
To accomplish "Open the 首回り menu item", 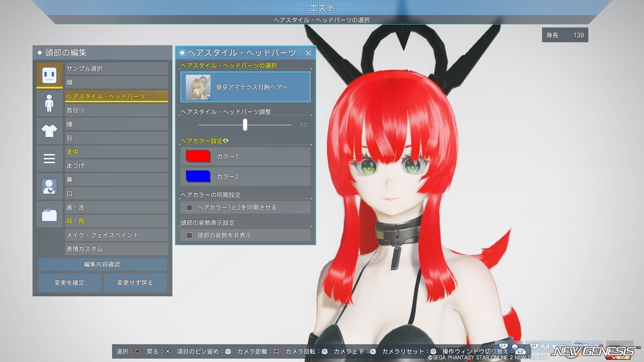I will click(x=116, y=110).
